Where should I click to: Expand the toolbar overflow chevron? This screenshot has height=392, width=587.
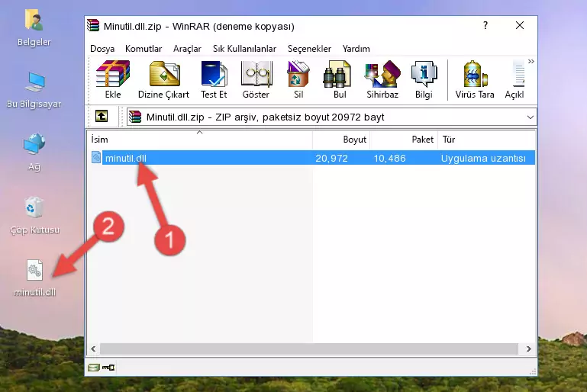point(531,61)
